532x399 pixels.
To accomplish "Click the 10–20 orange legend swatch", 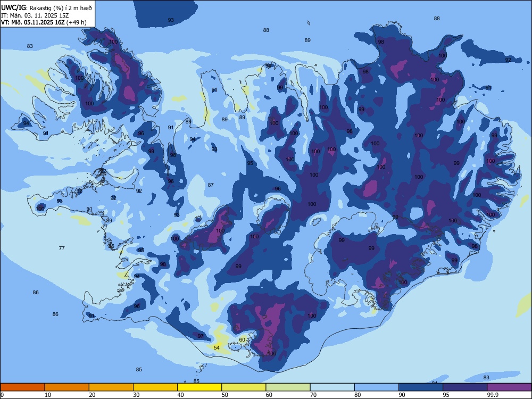I will [67, 387].
